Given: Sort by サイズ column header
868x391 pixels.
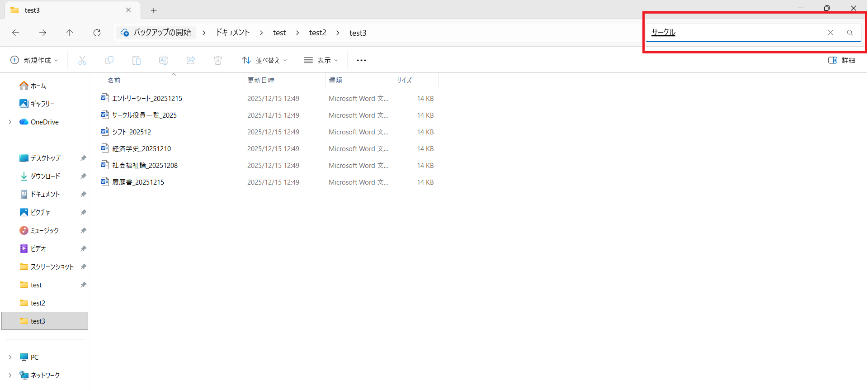Looking at the screenshot, I should pos(404,80).
